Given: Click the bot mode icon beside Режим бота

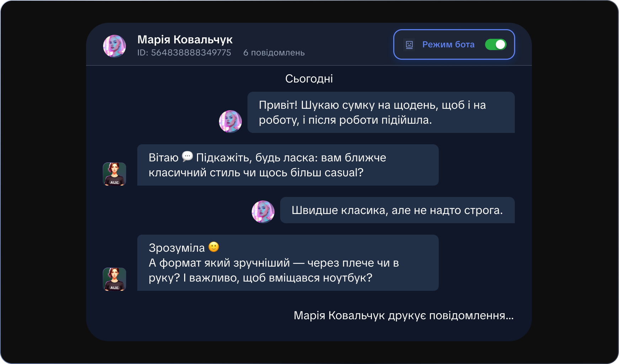Looking at the screenshot, I should (x=409, y=44).
